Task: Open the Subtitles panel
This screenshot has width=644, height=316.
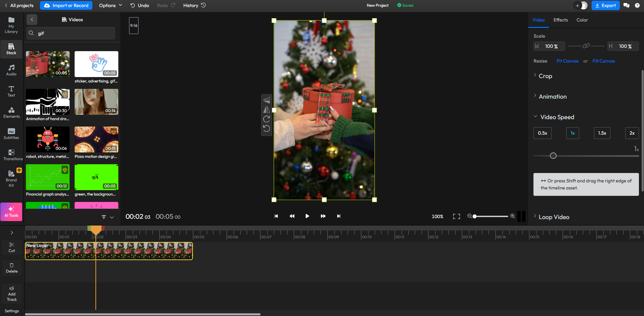Action: [x=11, y=134]
